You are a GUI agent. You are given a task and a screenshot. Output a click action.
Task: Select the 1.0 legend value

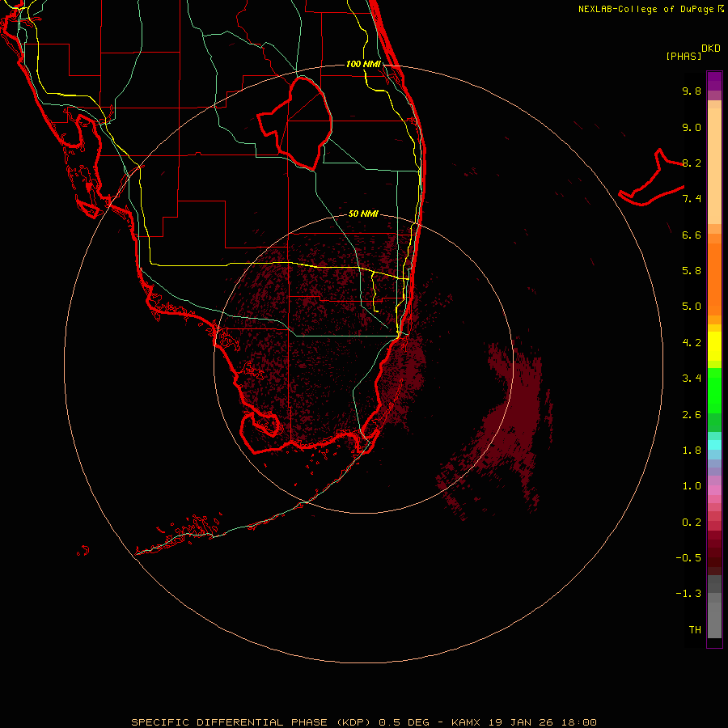(x=692, y=486)
